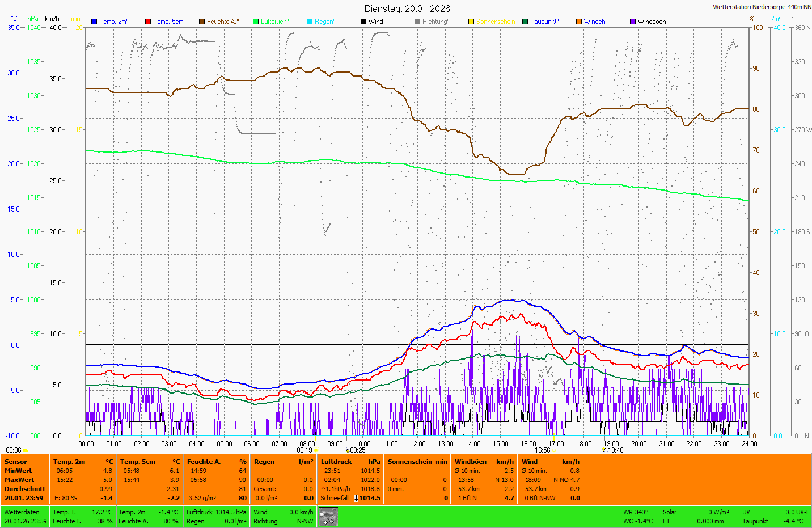Image resolution: width=812 pixels, height=528 pixels.
Task: Click the pressure falling arrow beside 1014.5
Action: point(356,498)
